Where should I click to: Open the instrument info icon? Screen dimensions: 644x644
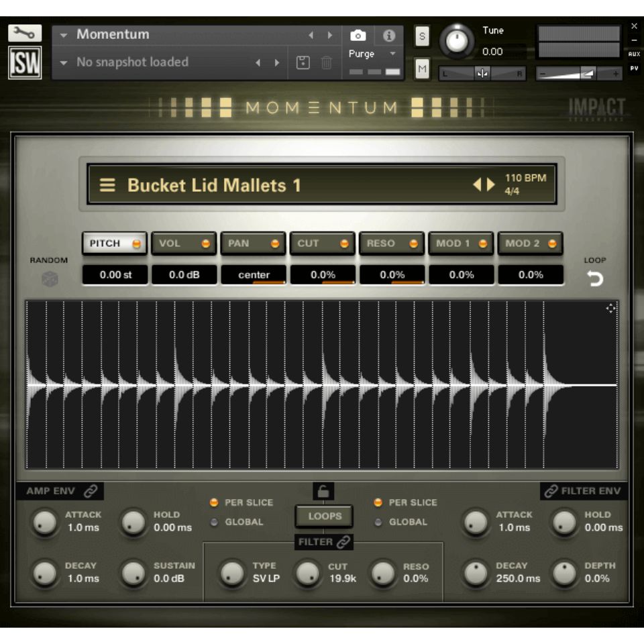[x=388, y=36]
